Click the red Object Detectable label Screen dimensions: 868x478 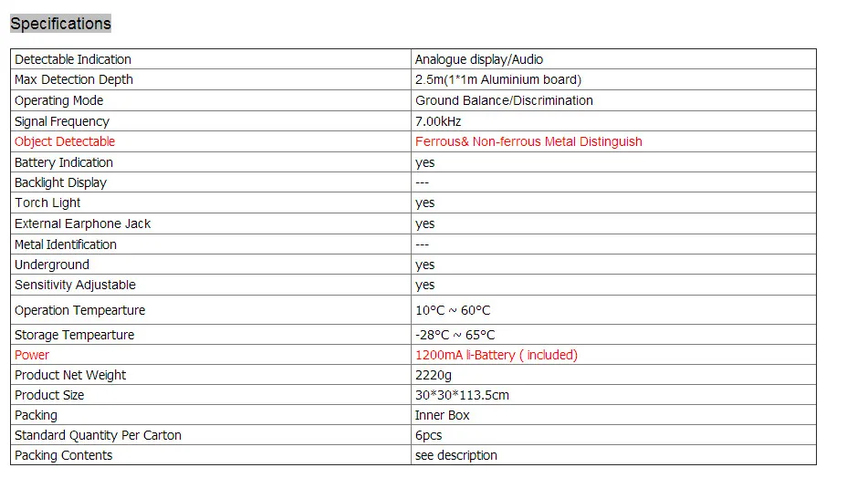[x=65, y=141]
